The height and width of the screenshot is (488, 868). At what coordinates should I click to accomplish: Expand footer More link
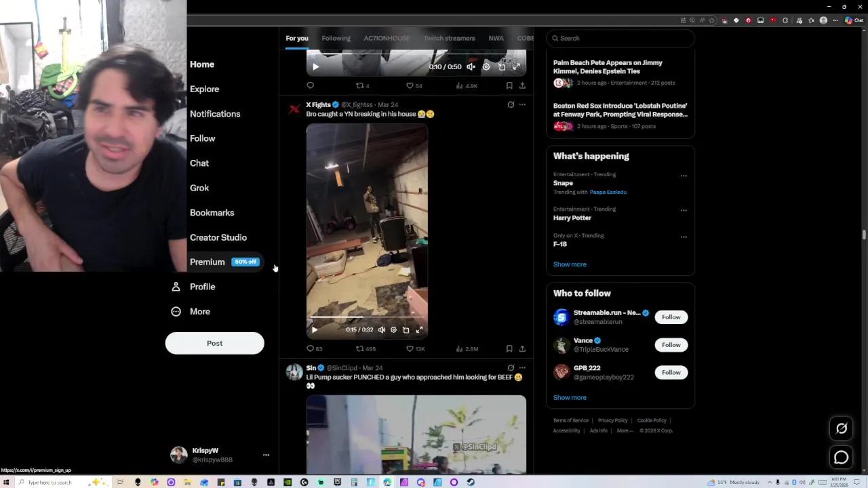pyautogui.click(x=625, y=431)
